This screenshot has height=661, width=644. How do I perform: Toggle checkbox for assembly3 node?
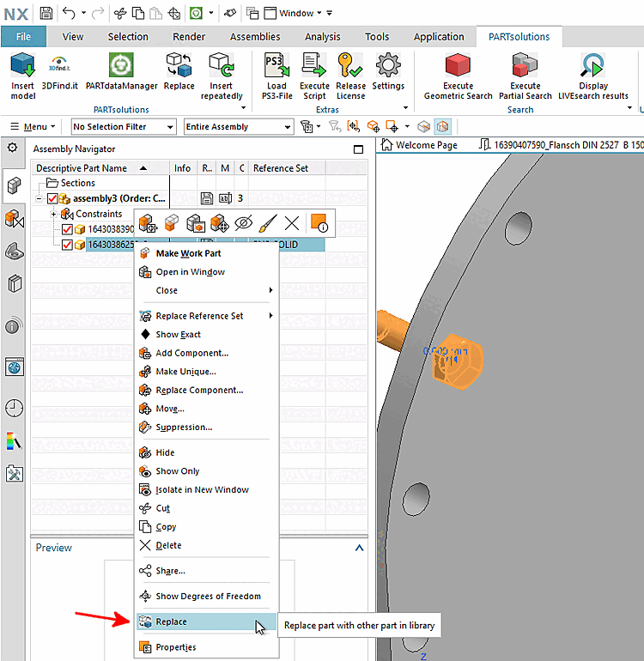tap(52, 198)
